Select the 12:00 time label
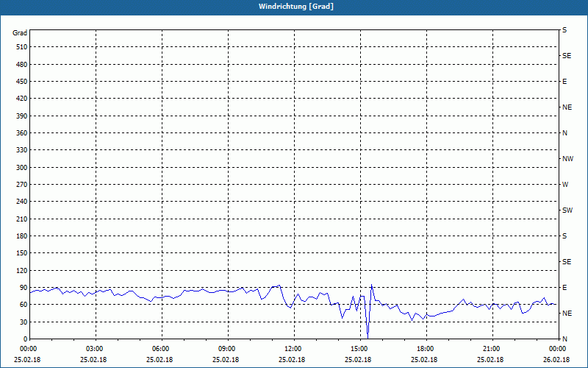This screenshot has width=588, height=368. coord(293,348)
